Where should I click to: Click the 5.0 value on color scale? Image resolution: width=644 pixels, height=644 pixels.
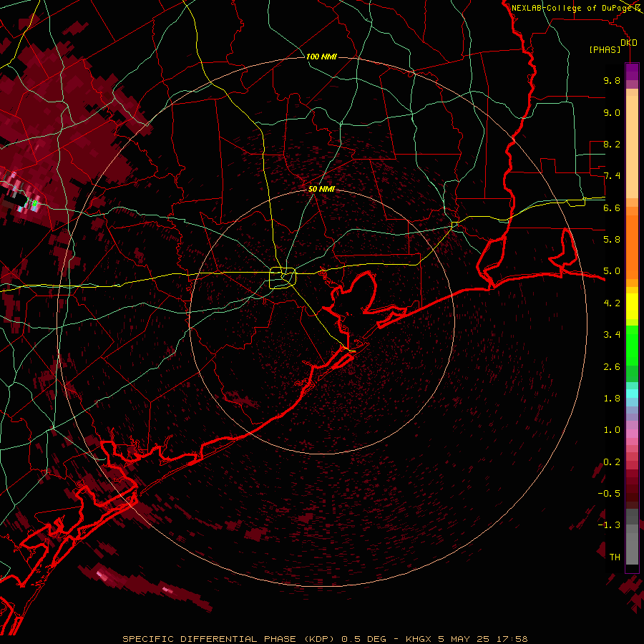pos(612,271)
